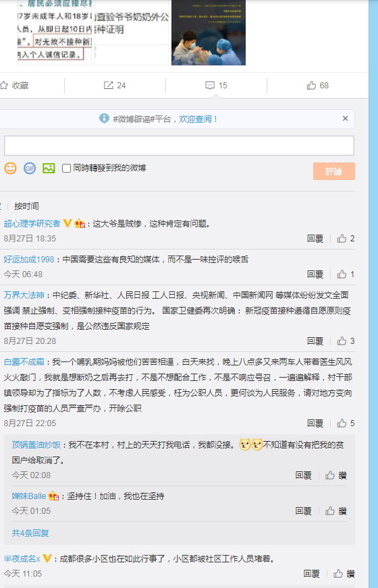Visit 半夜成名x user profile

[x=22, y=559]
